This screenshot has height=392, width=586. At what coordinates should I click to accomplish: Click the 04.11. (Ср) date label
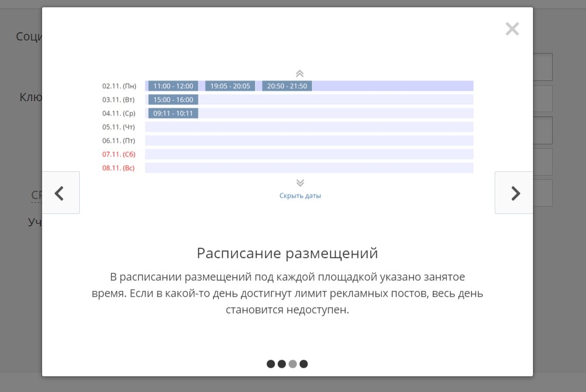pyautogui.click(x=119, y=113)
